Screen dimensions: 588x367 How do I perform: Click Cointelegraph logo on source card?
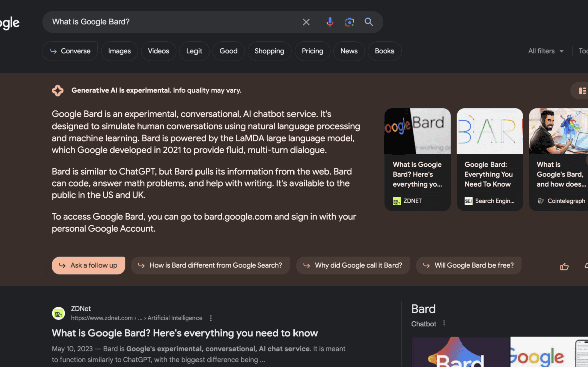[x=541, y=201]
